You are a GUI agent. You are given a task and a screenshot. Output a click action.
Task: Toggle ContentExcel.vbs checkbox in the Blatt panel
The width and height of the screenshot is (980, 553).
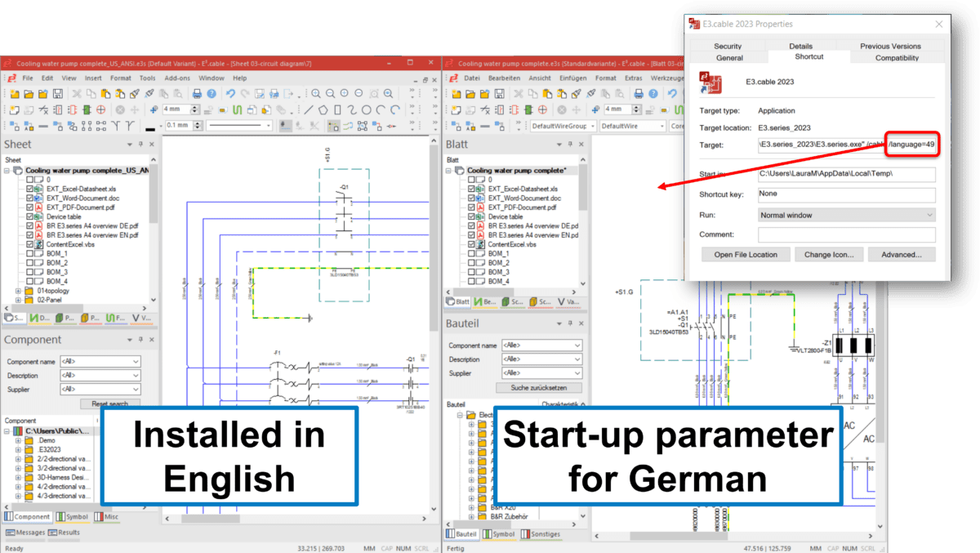point(471,244)
